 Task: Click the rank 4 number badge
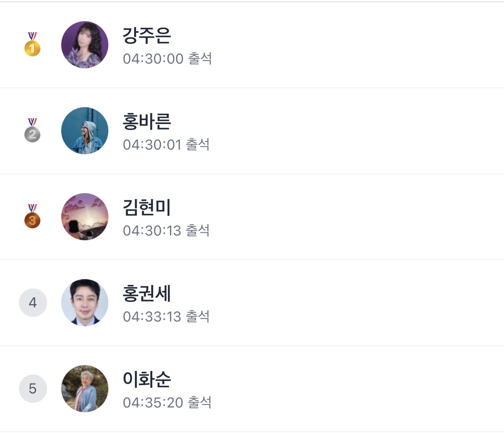point(33,303)
